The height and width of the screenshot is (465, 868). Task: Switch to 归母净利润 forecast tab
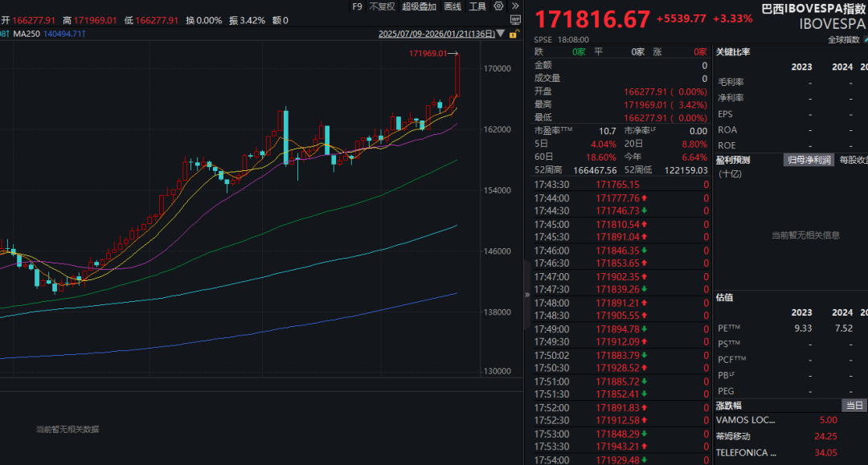click(809, 160)
